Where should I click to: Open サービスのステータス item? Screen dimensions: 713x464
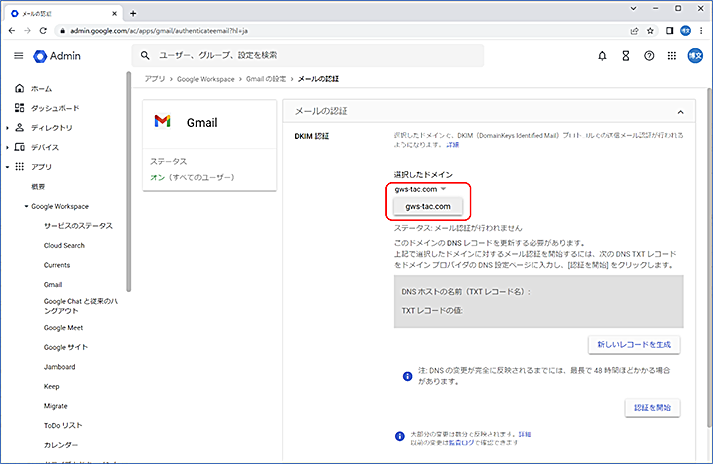[78, 226]
